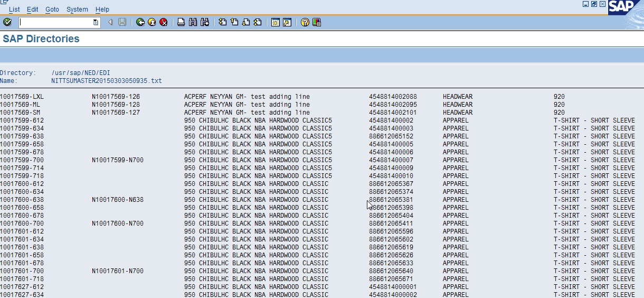Image resolution: width=644 pixels, height=298 pixels.
Task: Click the green Back arrow icon
Action: [140, 22]
